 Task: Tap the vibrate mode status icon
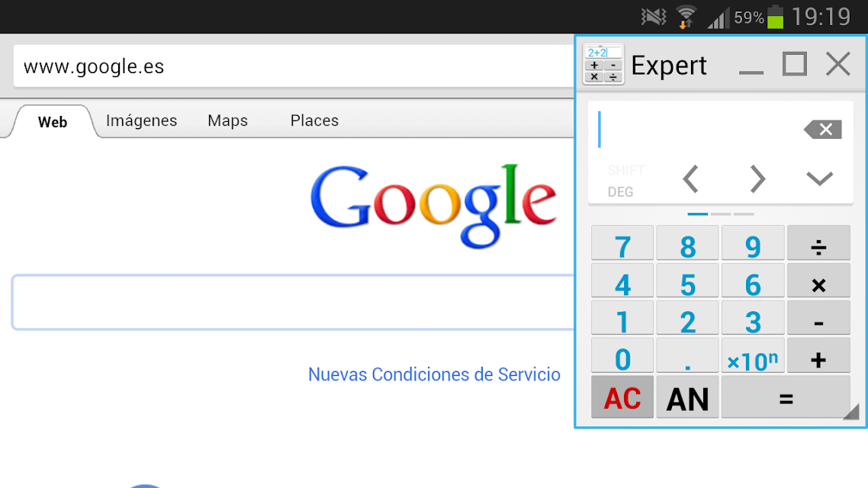pyautogui.click(x=654, y=17)
